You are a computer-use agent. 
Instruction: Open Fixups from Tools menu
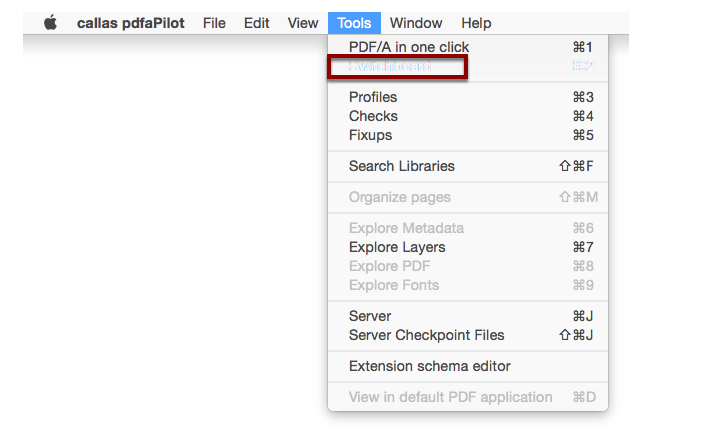[x=468, y=135]
